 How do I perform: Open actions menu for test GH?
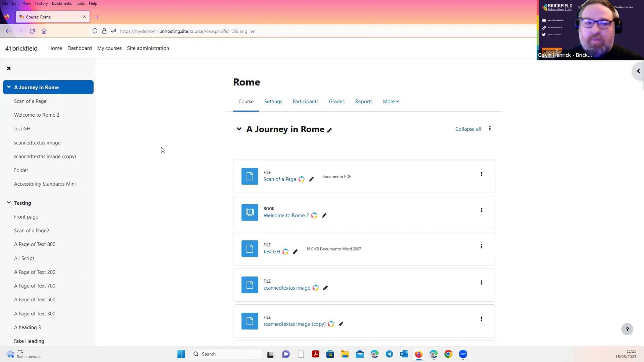(x=481, y=246)
